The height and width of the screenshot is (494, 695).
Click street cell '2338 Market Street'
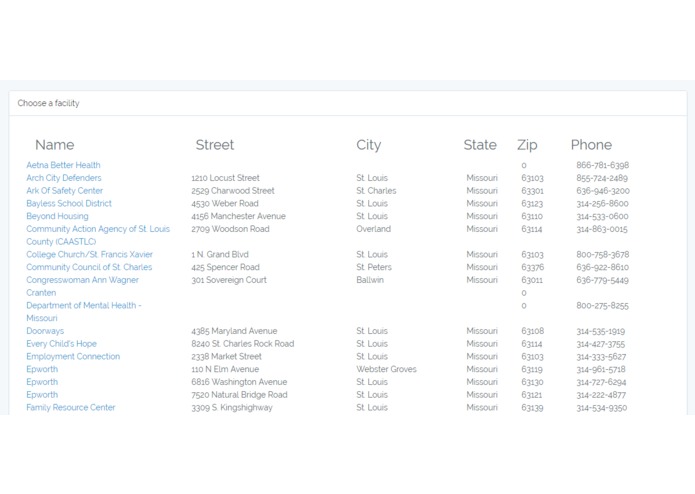click(226, 357)
